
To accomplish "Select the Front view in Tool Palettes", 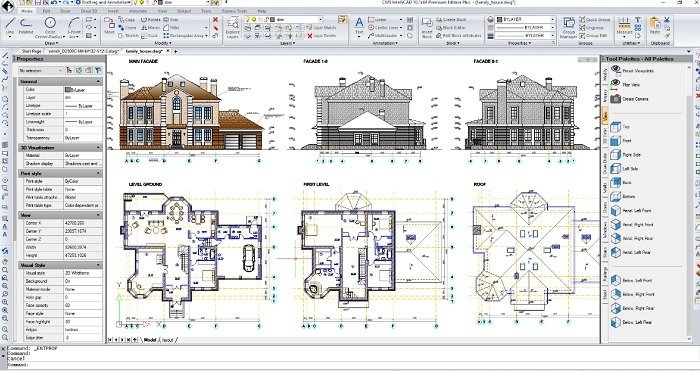I will point(621,141).
